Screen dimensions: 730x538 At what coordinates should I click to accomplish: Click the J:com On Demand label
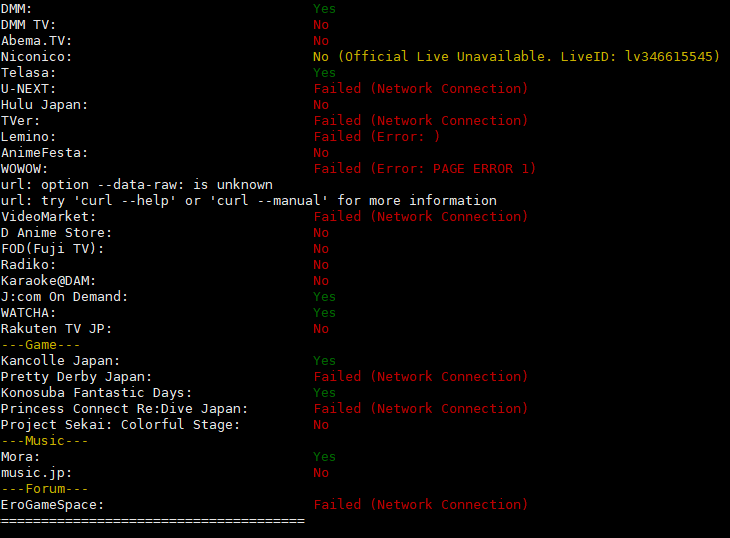click(64, 297)
